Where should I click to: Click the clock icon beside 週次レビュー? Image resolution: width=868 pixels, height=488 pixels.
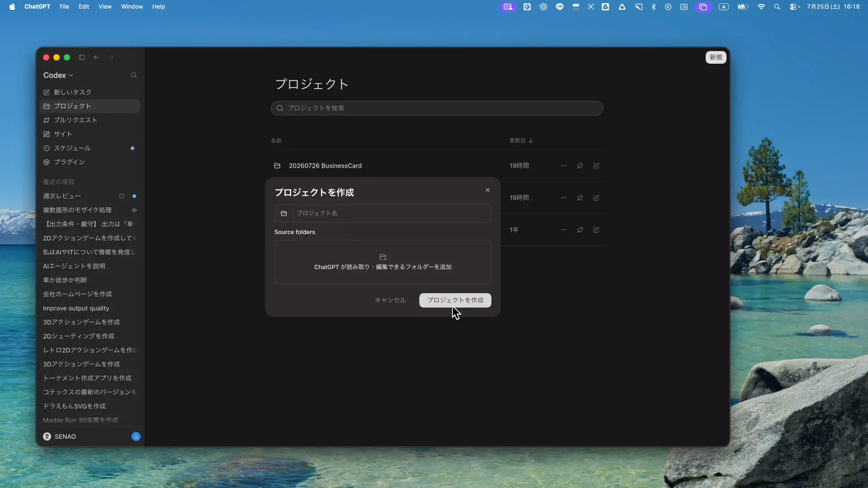(x=122, y=196)
